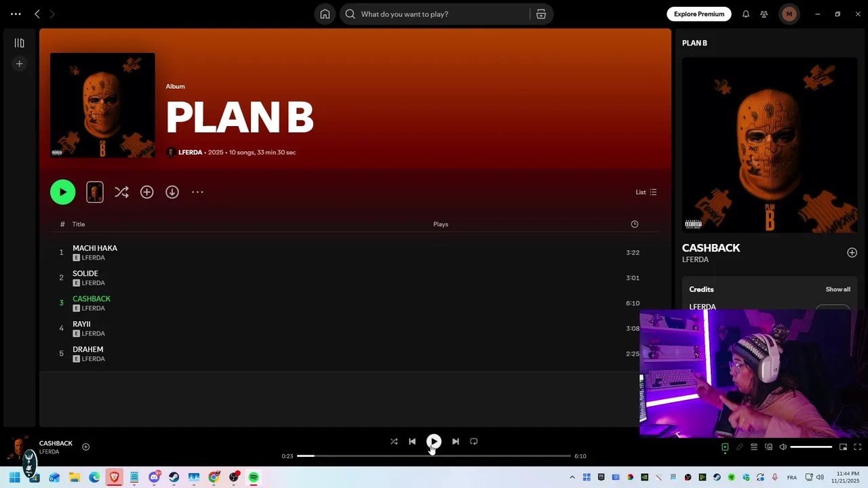Open Connect to a device icon
868x488 pixels.
click(x=768, y=447)
